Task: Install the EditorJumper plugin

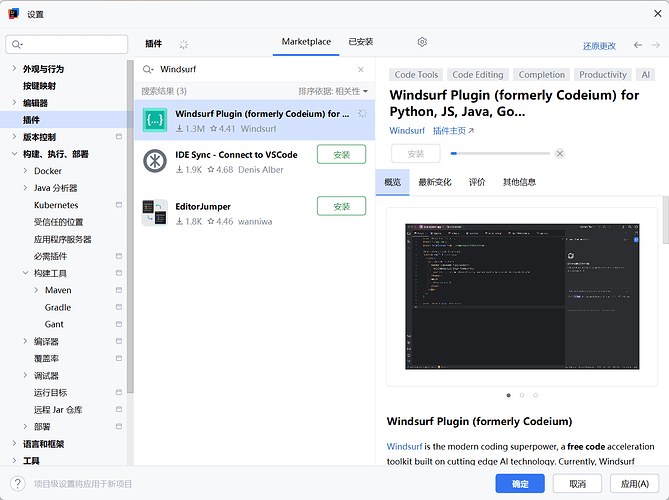Action: tap(341, 206)
